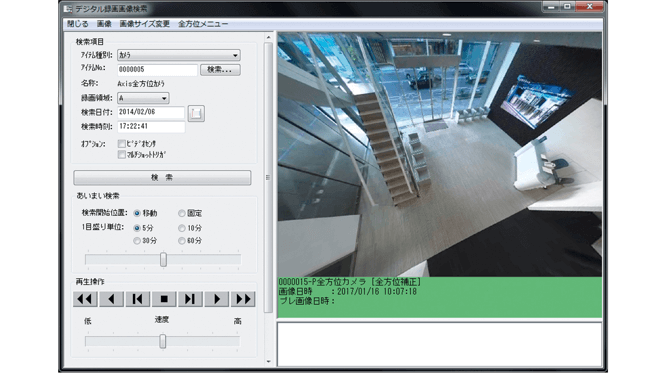Select the 10分 scale unit radio button
The height and width of the screenshot is (374, 665).
pos(182,228)
